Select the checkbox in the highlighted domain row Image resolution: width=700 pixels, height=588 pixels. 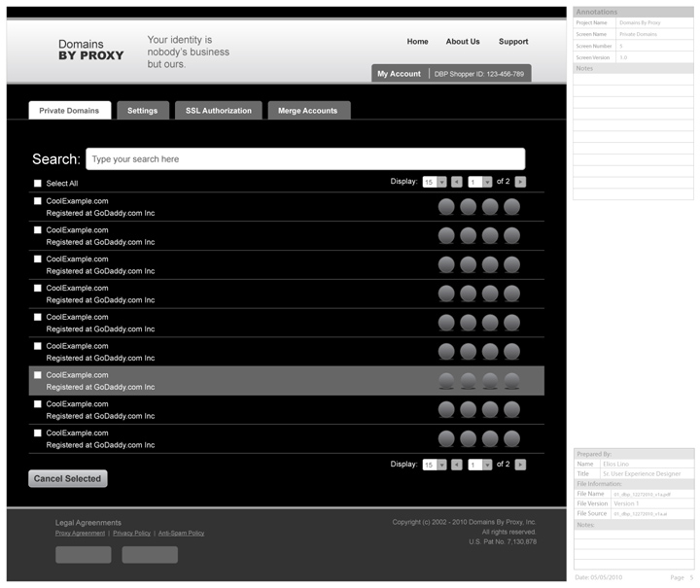(x=38, y=375)
